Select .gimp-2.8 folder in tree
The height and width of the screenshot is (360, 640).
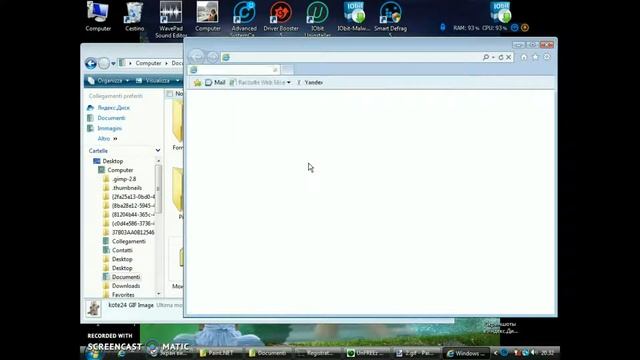point(124,179)
